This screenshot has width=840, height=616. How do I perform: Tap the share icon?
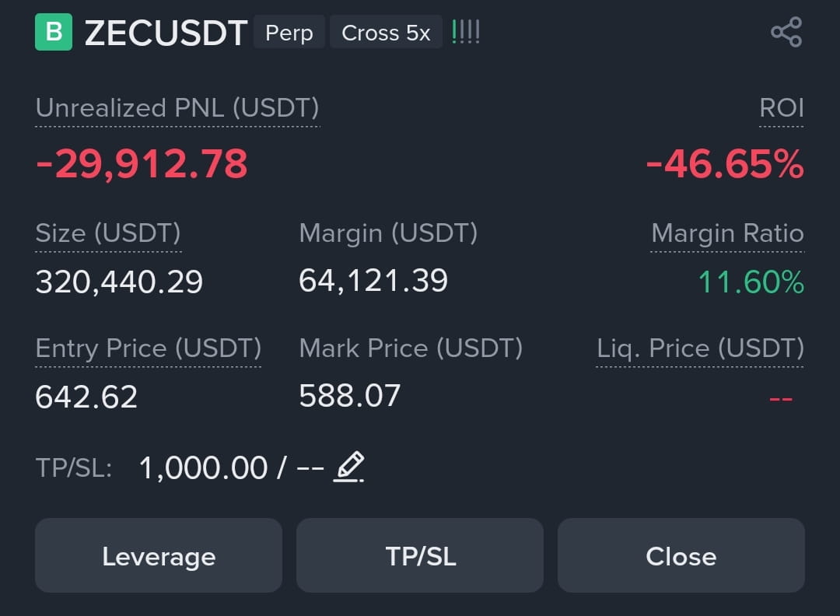(786, 32)
